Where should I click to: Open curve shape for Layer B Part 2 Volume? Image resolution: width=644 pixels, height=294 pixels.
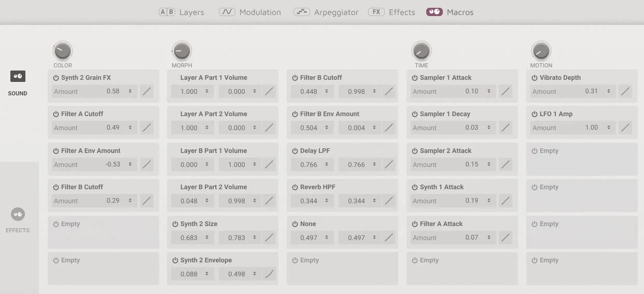269,201
